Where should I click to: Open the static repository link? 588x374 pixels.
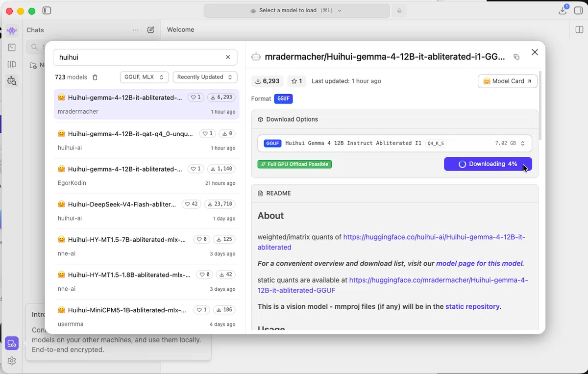(472, 306)
